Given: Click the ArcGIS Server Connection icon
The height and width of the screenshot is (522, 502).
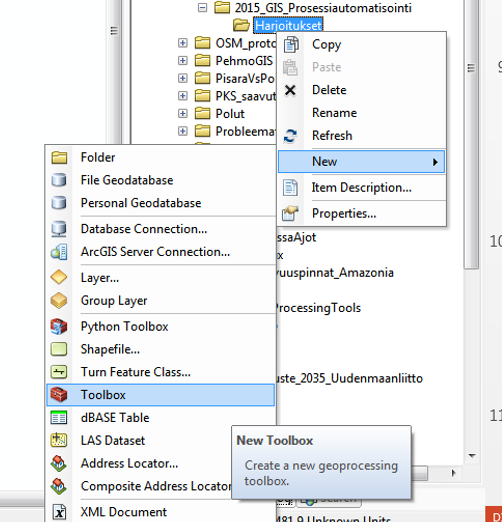Looking at the screenshot, I should [x=59, y=252].
